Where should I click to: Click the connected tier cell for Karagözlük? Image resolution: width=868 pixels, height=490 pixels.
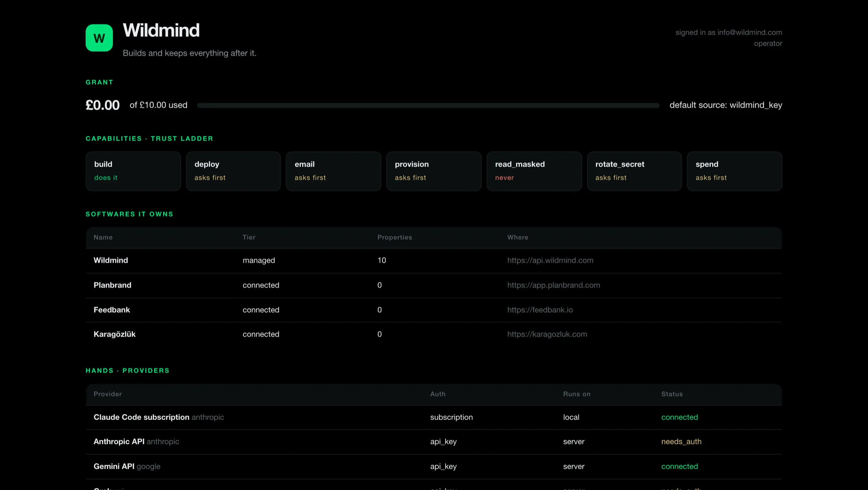point(261,334)
